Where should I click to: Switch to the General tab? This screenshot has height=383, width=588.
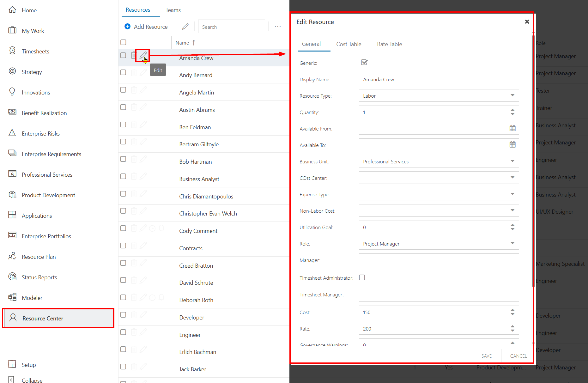point(311,44)
